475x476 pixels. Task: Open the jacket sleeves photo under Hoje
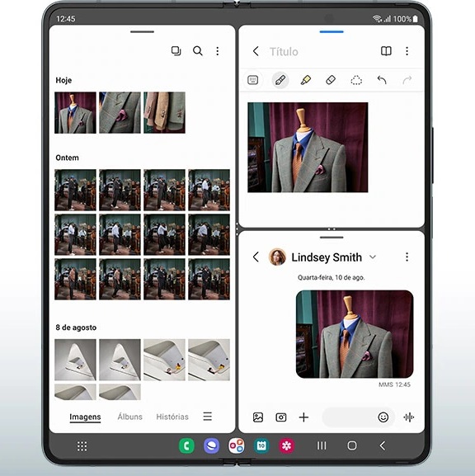click(x=164, y=113)
